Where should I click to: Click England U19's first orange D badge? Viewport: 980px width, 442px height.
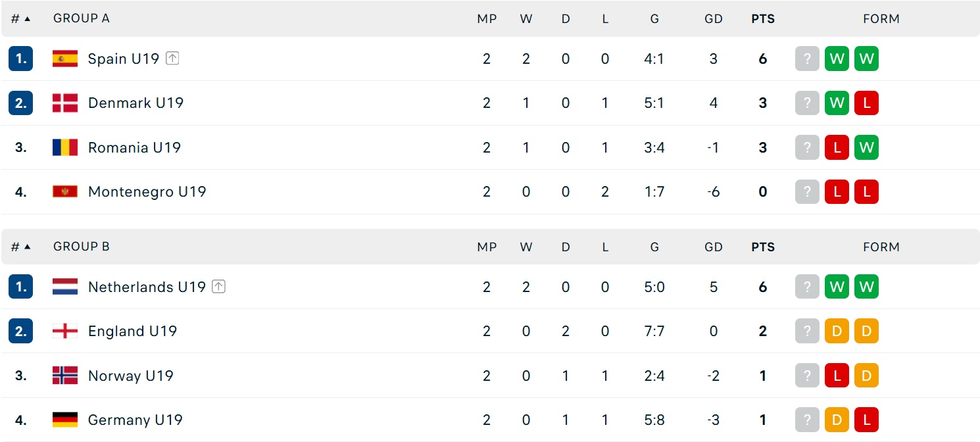837,331
